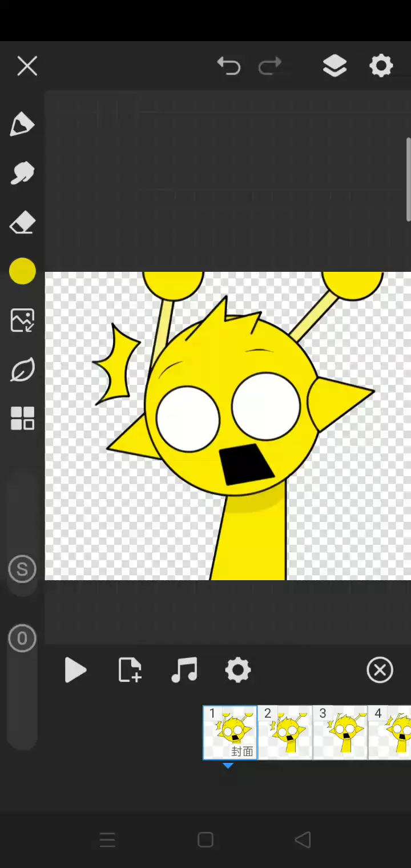411x868 pixels.
Task: Add a new frame
Action: click(130, 670)
